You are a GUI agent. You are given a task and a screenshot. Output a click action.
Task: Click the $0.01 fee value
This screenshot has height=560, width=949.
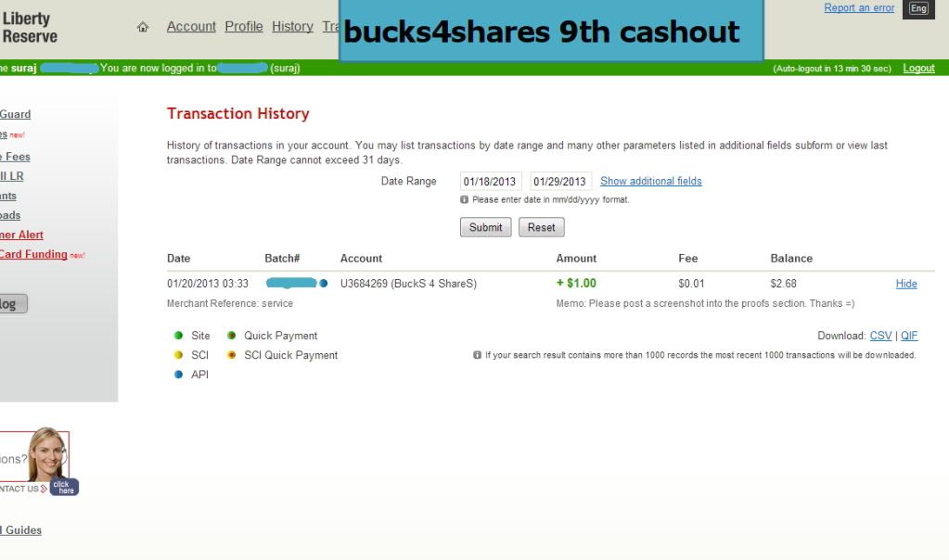click(691, 284)
